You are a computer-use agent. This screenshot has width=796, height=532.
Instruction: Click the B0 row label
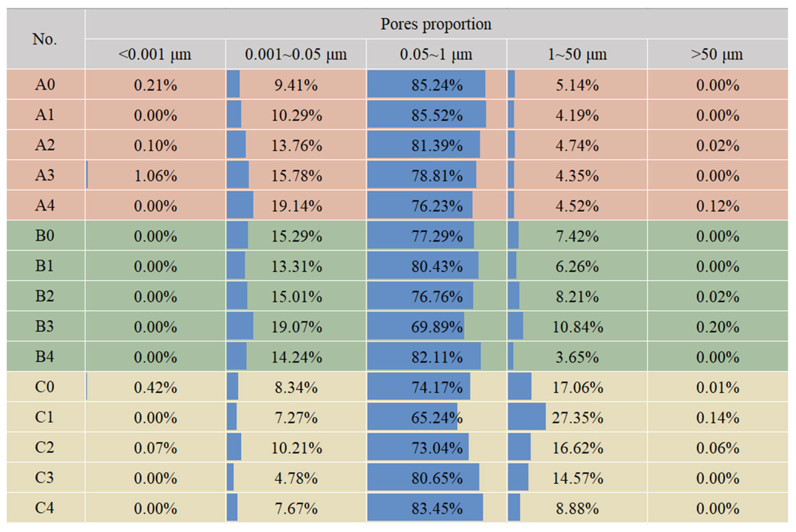point(45,236)
